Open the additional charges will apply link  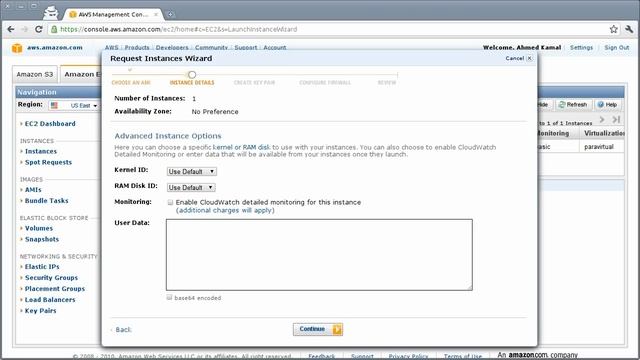225,211
